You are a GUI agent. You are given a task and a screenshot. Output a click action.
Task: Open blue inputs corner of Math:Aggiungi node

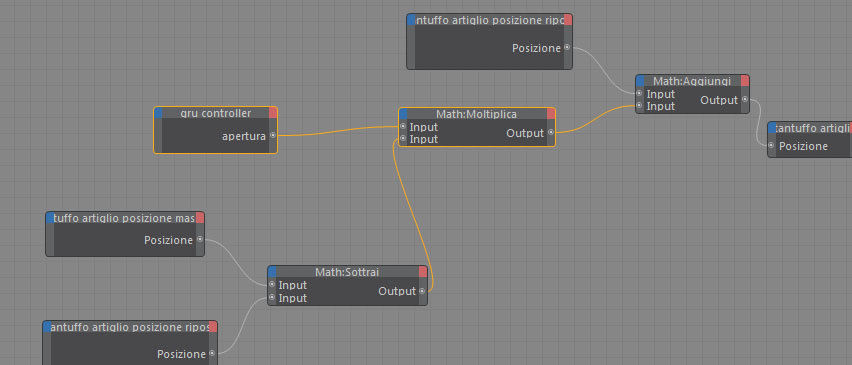640,81
